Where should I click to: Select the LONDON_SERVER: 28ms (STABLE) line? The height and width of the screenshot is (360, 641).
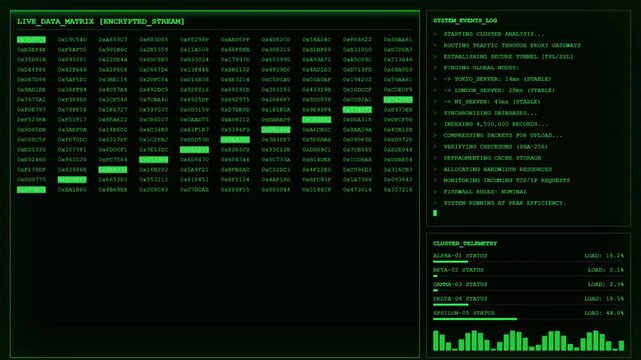pos(499,90)
